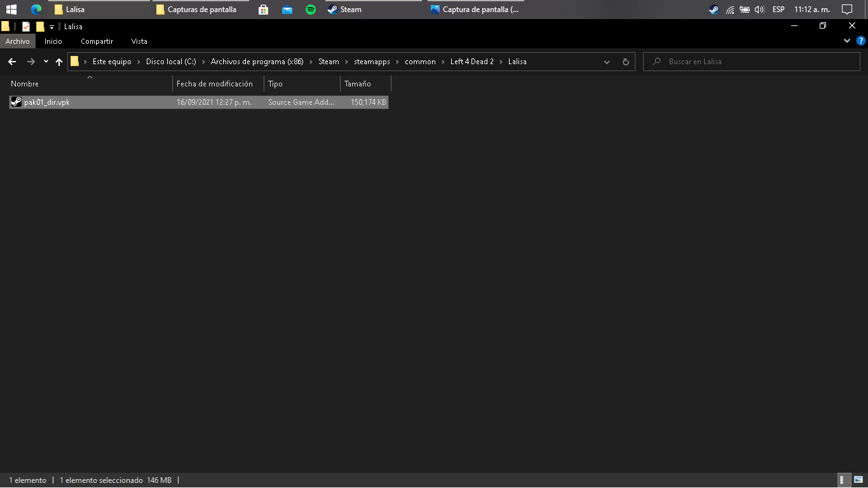868x488 pixels.
Task: Click the date 16/09/2021 12:27 p. m.
Action: pyautogui.click(x=214, y=102)
